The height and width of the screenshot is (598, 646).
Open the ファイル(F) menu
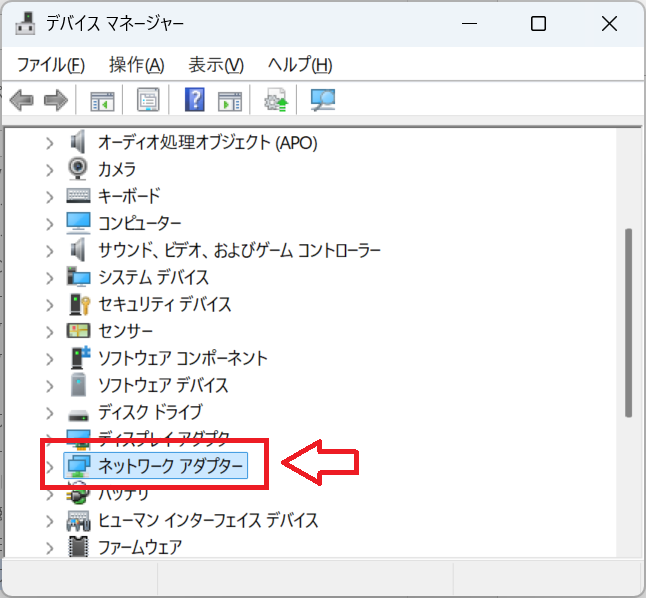pyautogui.click(x=51, y=65)
